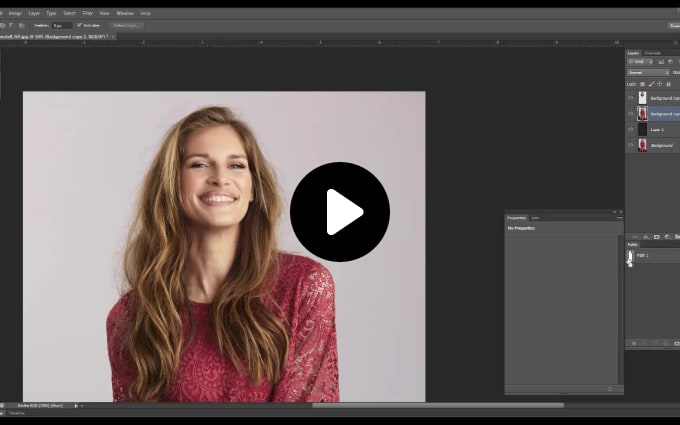Screen dimensions: 680x425
Task: Select the Layer 1 name text
Action: tap(657, 130)
